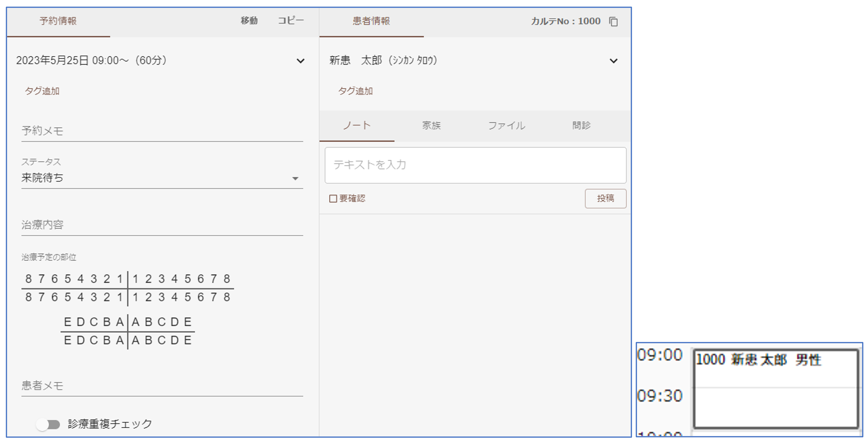Check the 要確認 checkbox
868x440 pixels.
click(x=333, y=199)
